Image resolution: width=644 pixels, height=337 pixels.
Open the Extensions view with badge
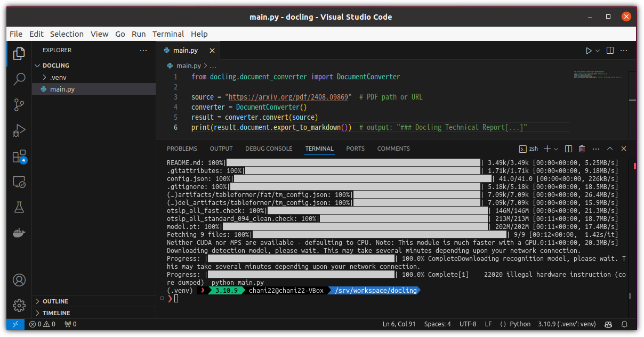tap(19, 156)
